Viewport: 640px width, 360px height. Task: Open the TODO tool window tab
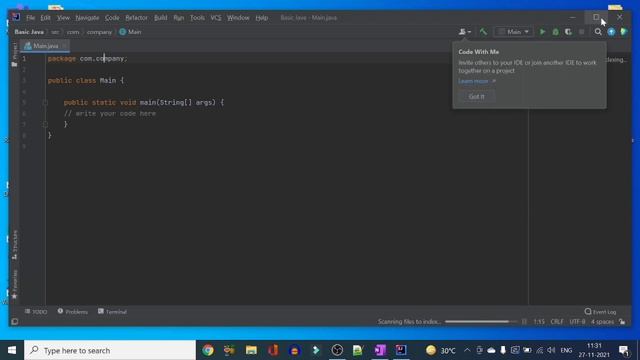pyautogui.click(x=36, y=312)
